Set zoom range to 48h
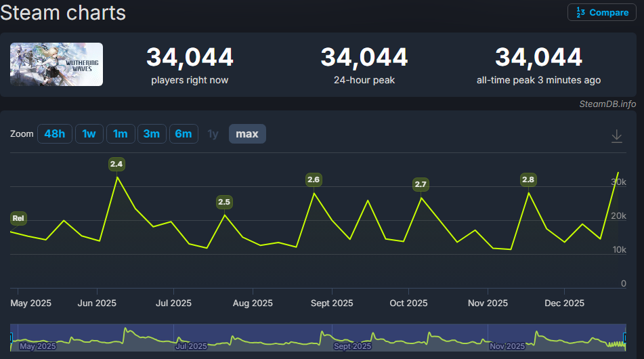Screen dimensions: 644x359 tap(55, 134)
